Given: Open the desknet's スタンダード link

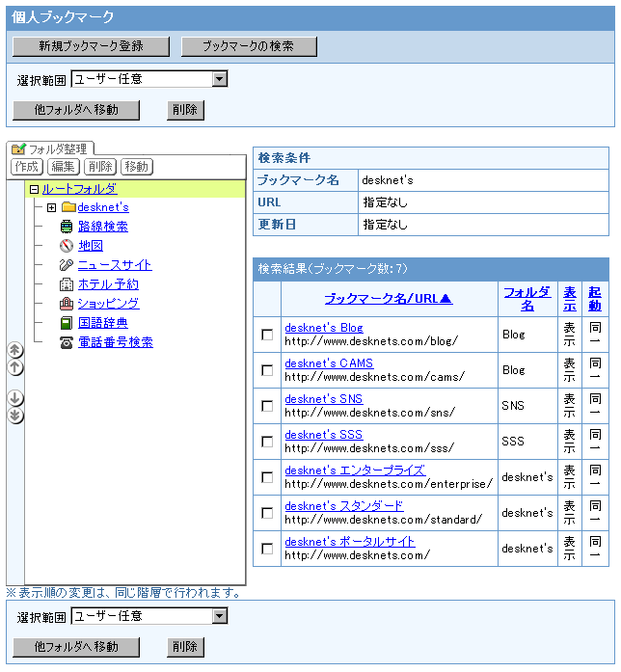Looking at the screenshot, I should click(x=344, y=506).
